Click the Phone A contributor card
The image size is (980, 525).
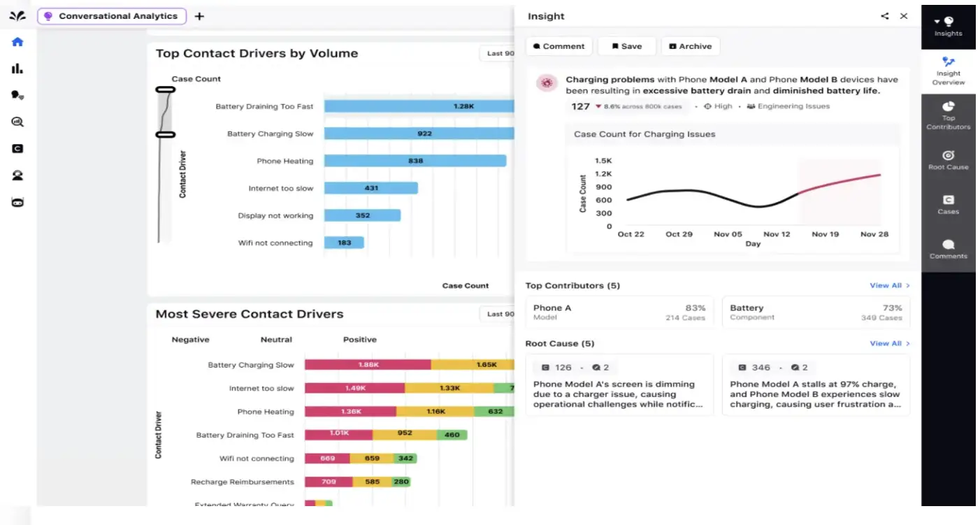(619, 312)
